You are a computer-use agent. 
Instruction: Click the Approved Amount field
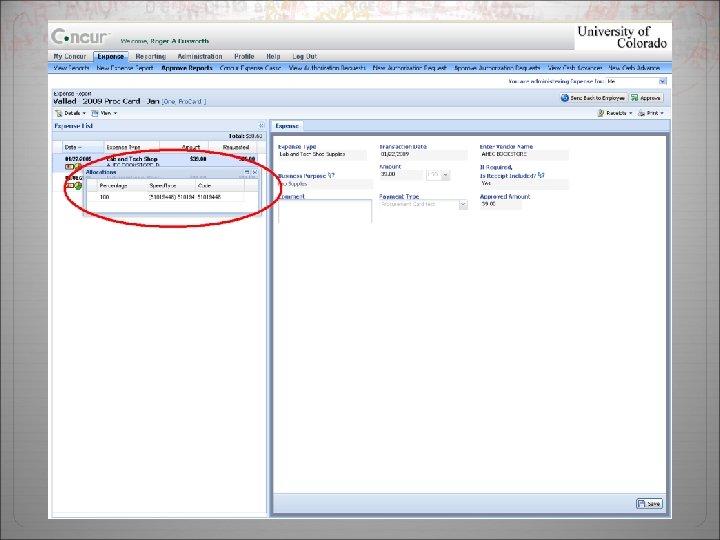coord(501,204)
